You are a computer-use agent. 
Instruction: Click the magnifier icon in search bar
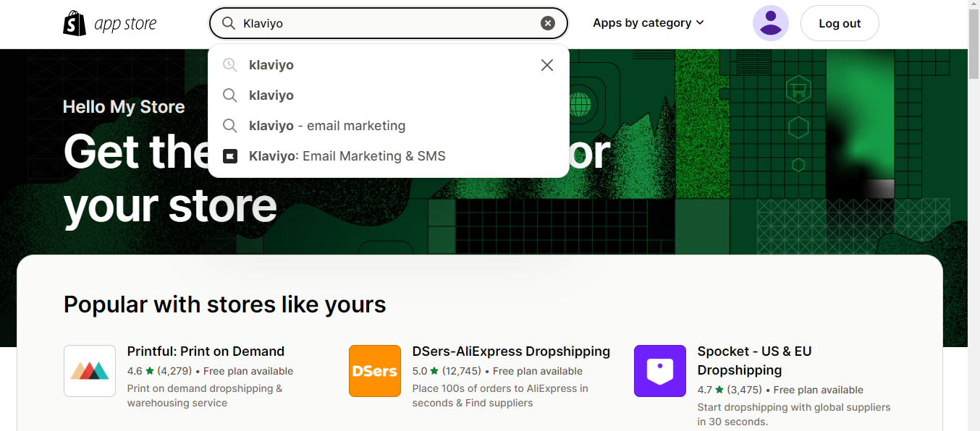pos(229,23)
